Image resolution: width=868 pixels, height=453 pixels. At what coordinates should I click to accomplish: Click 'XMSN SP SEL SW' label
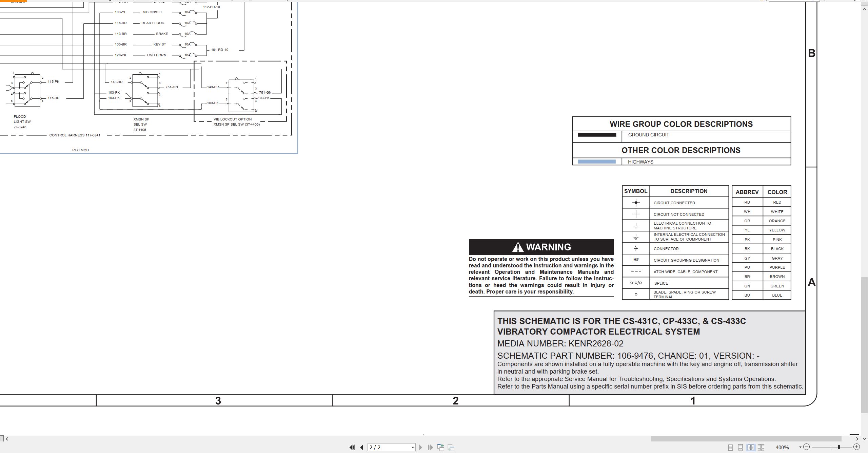141,122
